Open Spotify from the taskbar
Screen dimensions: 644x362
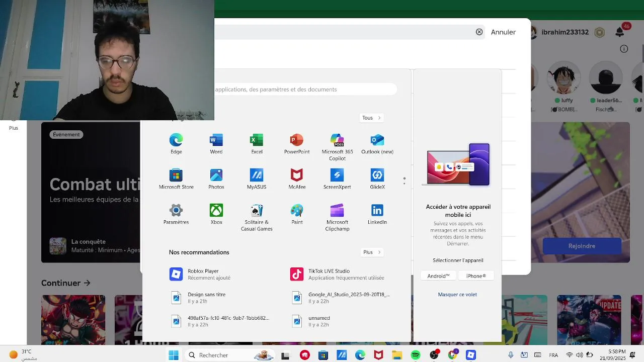(416, 355)
